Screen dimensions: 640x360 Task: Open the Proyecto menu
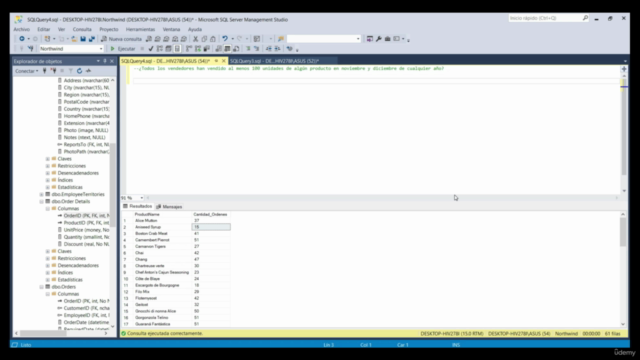pos(109,29)
